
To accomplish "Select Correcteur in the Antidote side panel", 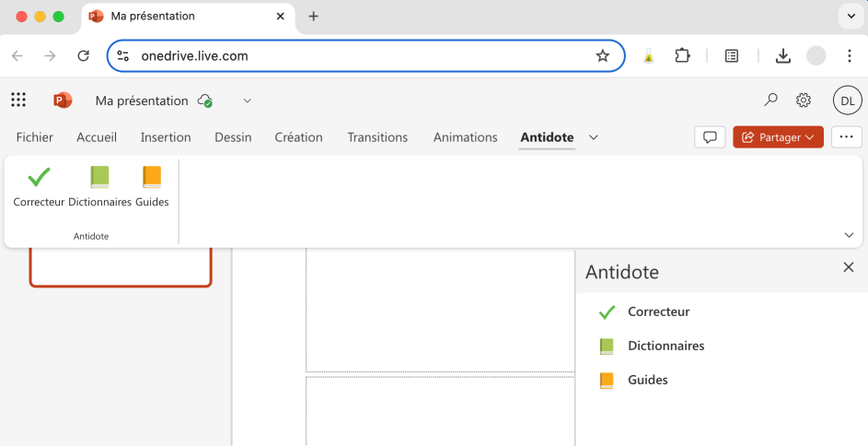I will (x=657, y=312).
